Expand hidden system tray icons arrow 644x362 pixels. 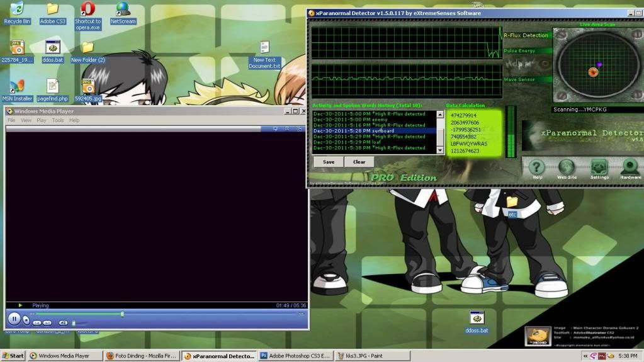585,356
